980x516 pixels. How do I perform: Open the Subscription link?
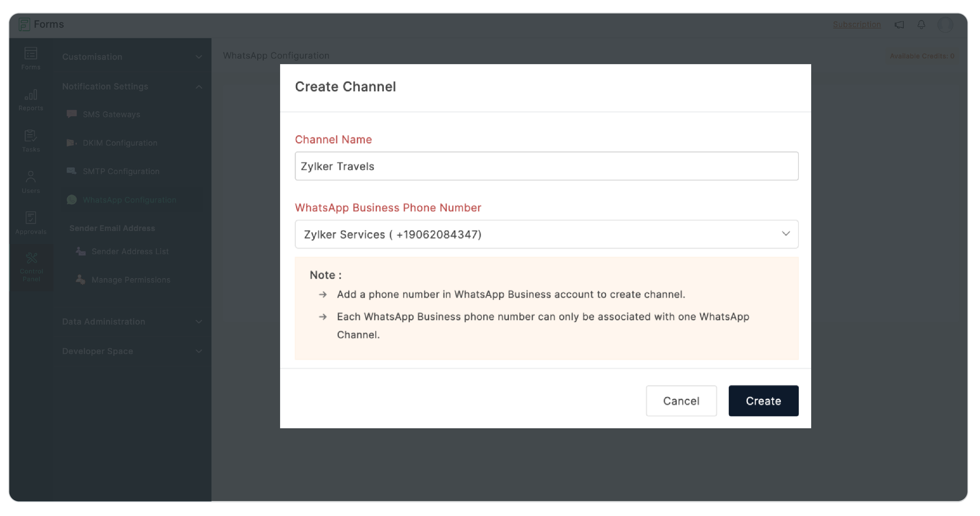click(857, 24)
